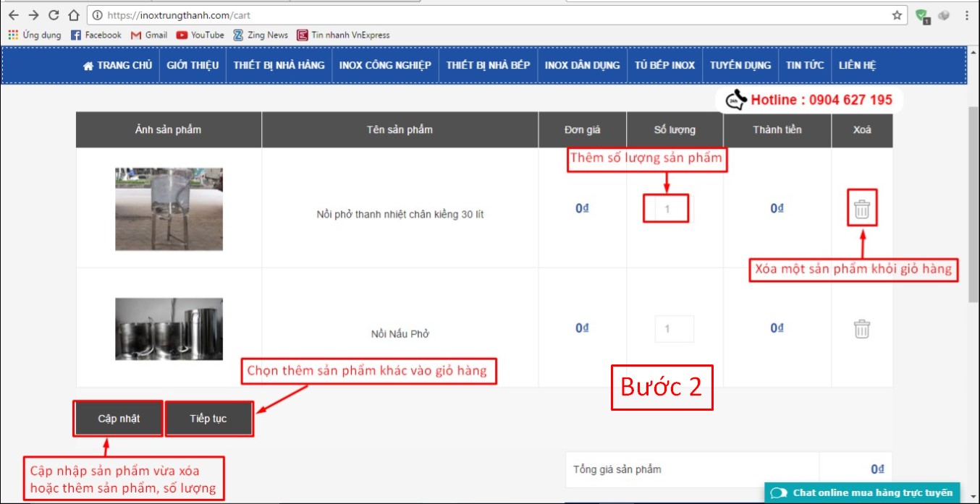
Task: Click the site info icon before URL
Action: 98,15
